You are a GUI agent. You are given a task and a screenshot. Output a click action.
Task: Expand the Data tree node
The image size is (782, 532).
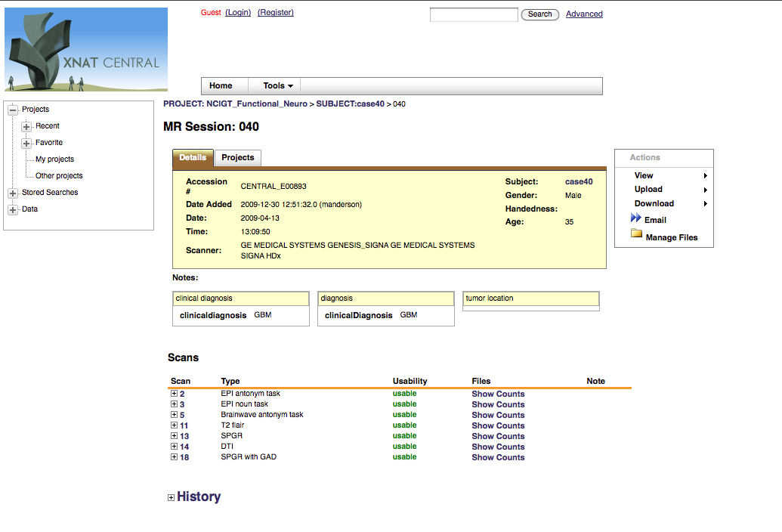(x=13, y=209)
